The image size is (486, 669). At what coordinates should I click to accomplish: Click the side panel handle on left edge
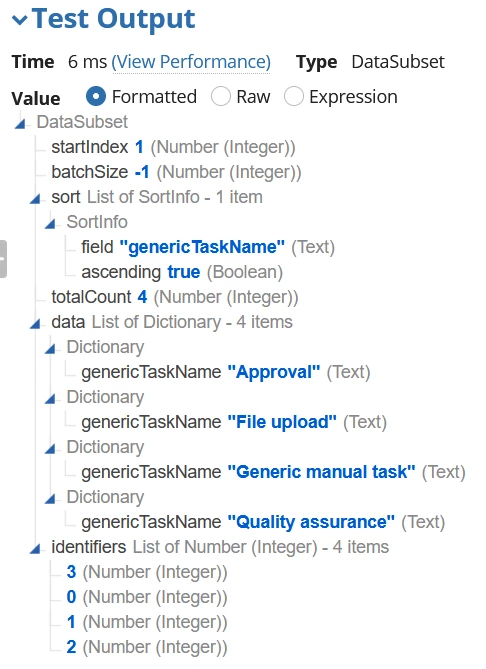(x=3, y=259)
